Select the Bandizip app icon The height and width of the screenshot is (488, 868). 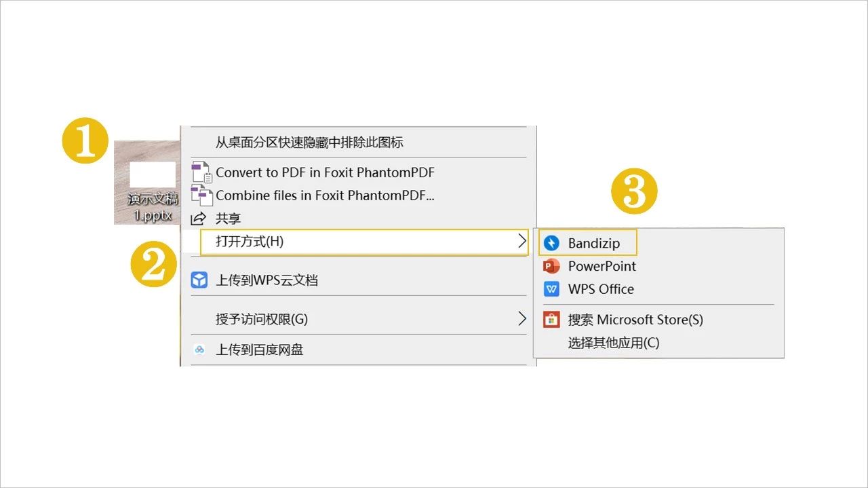point(552,243)
